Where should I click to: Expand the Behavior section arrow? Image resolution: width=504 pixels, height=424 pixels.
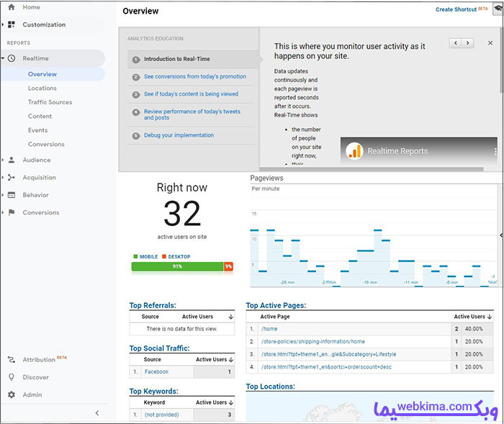(x=3, y=195)
